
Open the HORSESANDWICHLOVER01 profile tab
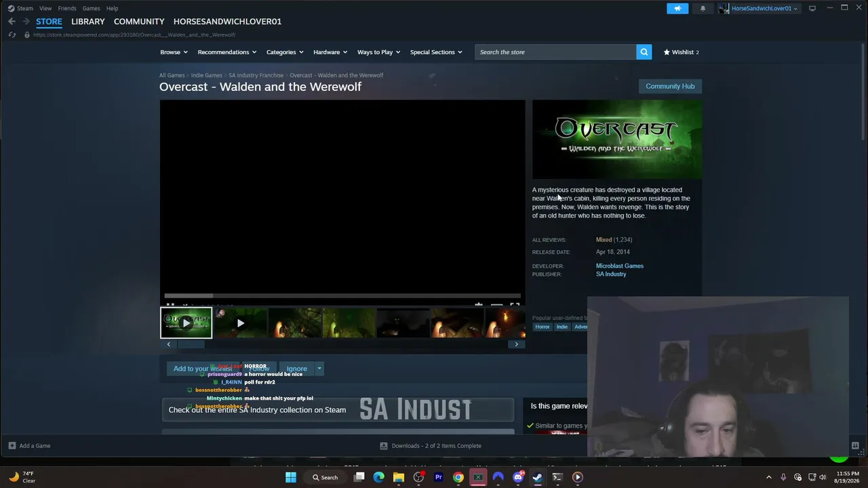click(227, 22)
